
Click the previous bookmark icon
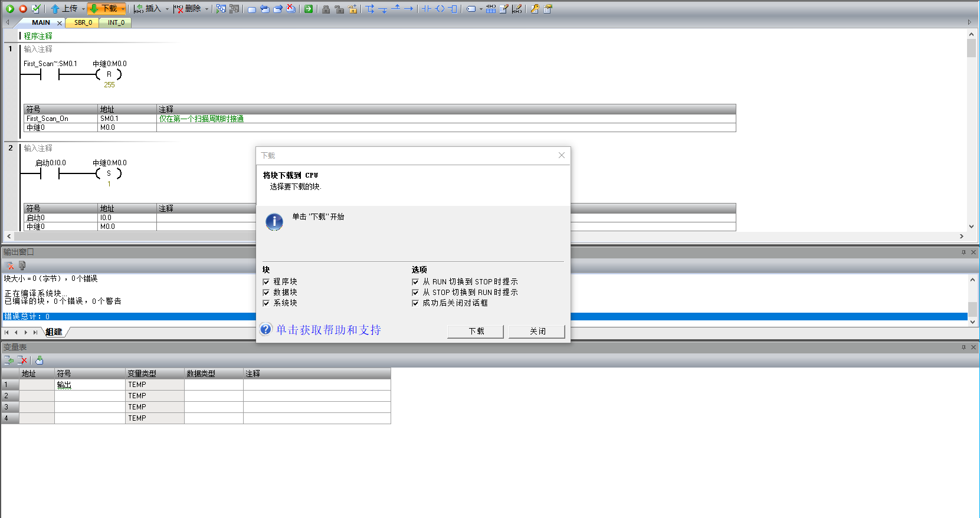point(265,9)
